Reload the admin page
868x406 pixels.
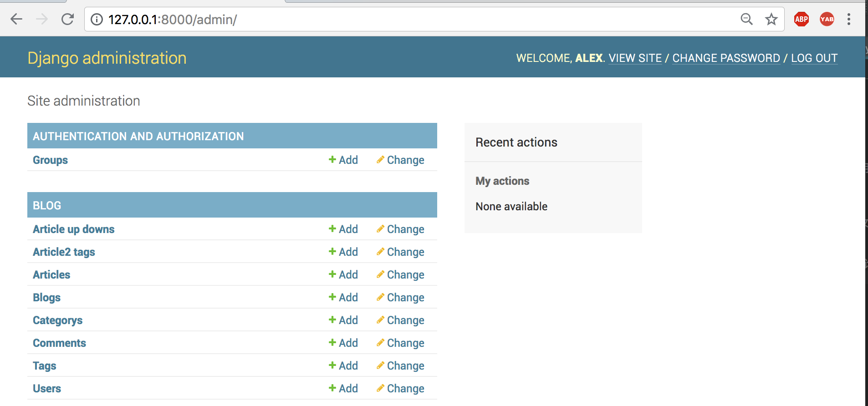pyautogui.click(x=67, y=19)
